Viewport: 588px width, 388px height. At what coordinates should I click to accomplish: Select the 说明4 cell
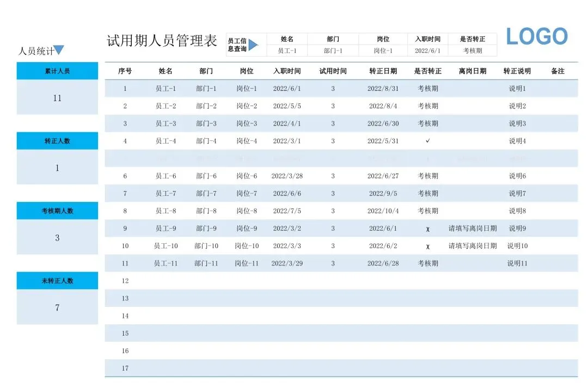(517, 141)
